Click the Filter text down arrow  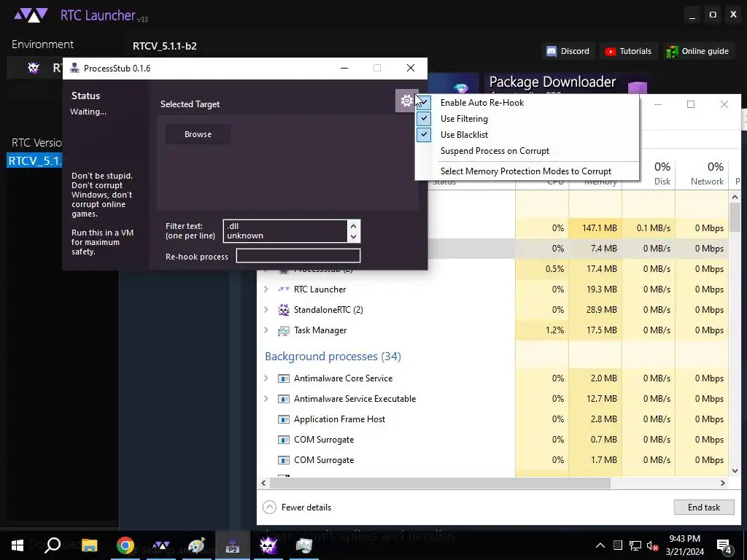(x=354, y=237)
